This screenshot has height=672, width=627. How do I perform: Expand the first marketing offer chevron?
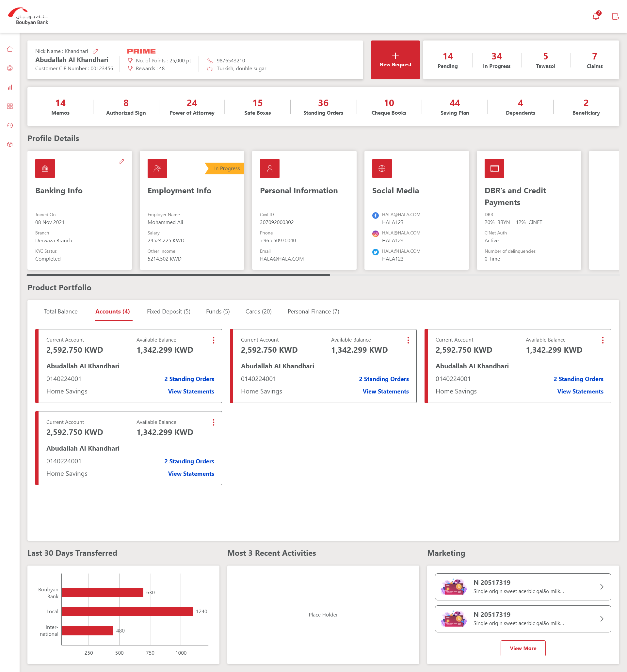[x=601, y=587]
